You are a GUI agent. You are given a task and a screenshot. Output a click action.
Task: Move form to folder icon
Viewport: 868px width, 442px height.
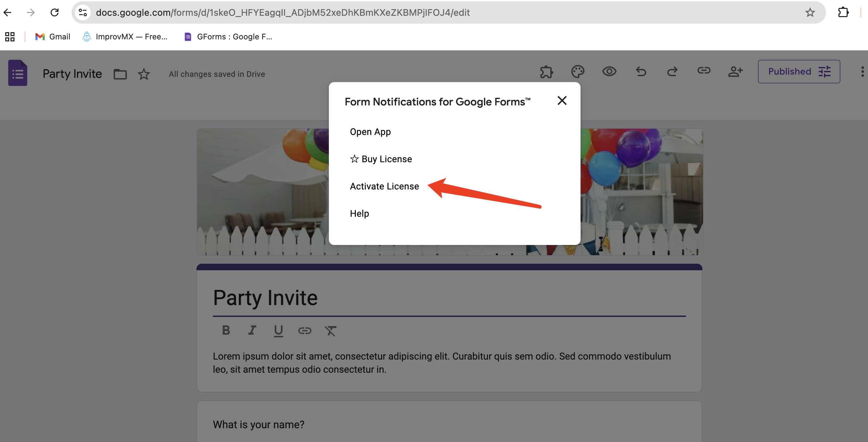120,74
